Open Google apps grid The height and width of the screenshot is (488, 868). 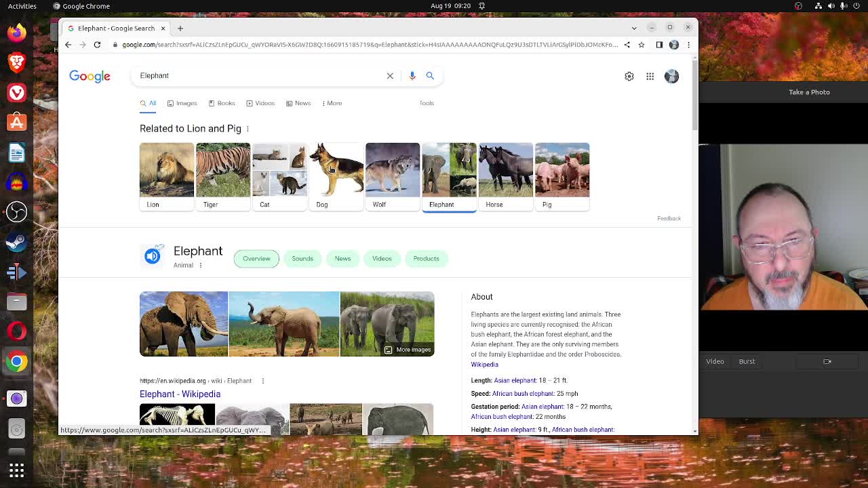tap(650, 76)
